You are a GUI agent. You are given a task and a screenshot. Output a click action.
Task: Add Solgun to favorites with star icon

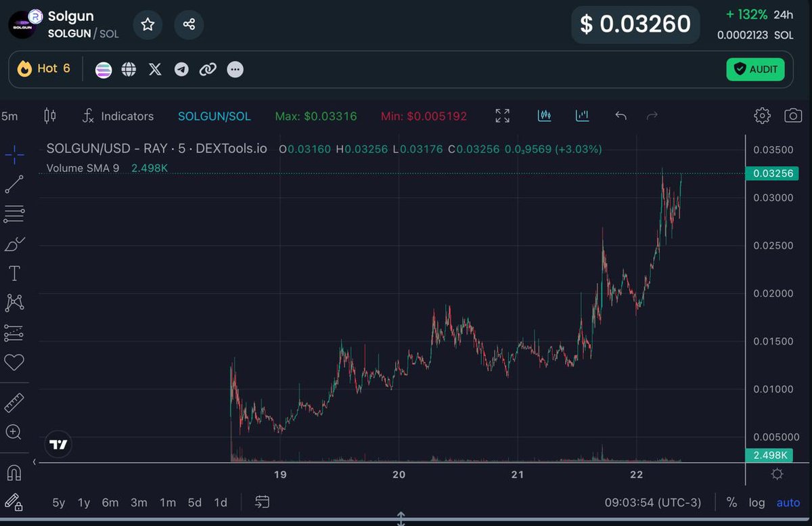[148, 25]
